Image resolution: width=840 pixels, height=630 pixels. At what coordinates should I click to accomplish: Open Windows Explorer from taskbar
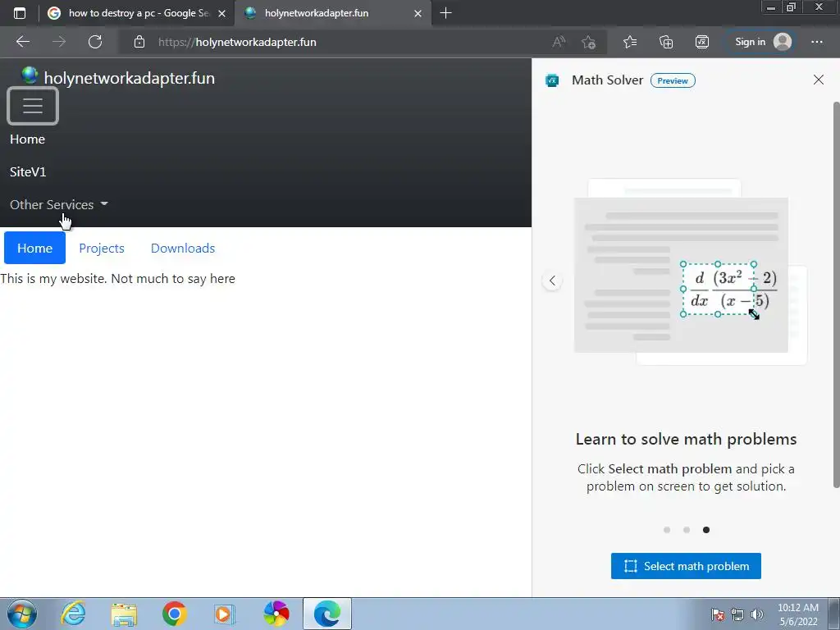[x=125, y=614]
